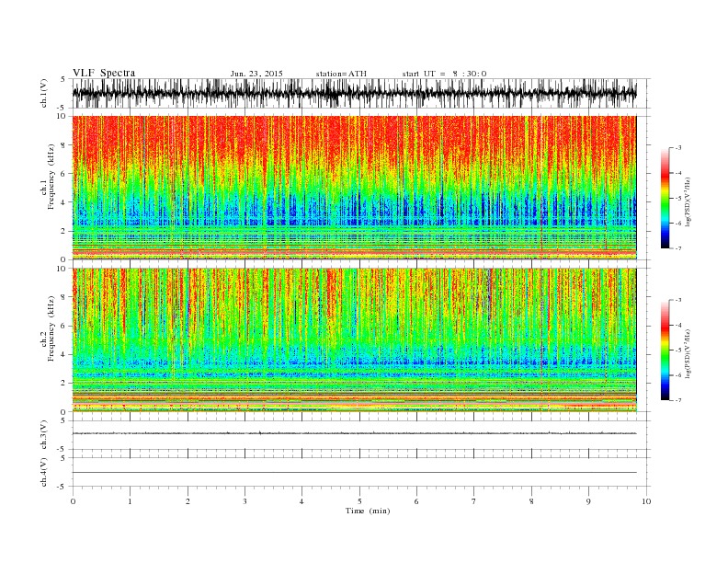Click the flat ch.4 voltage trace line
This screenshot has height=563, width=728.
354,473
